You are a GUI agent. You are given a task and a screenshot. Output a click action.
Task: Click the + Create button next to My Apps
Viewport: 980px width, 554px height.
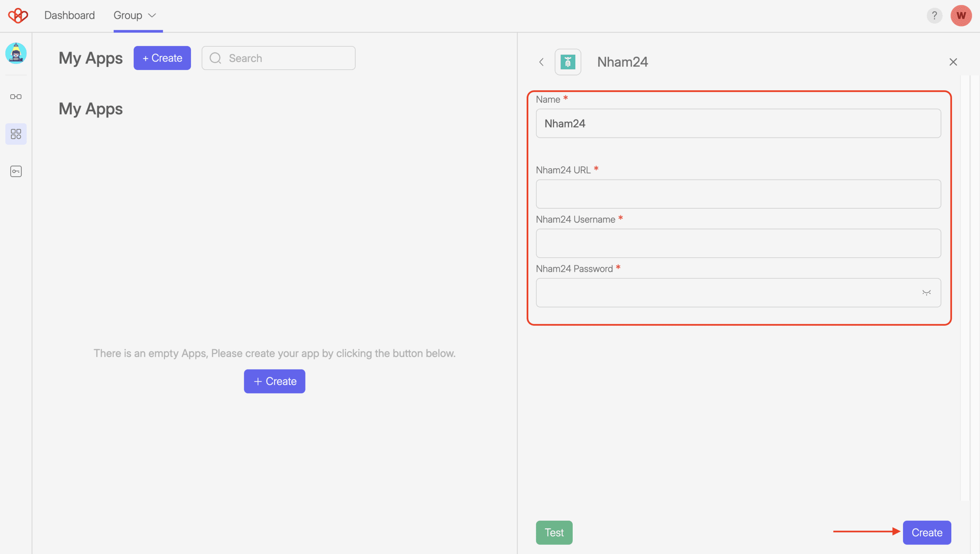[x=162, y=58]
